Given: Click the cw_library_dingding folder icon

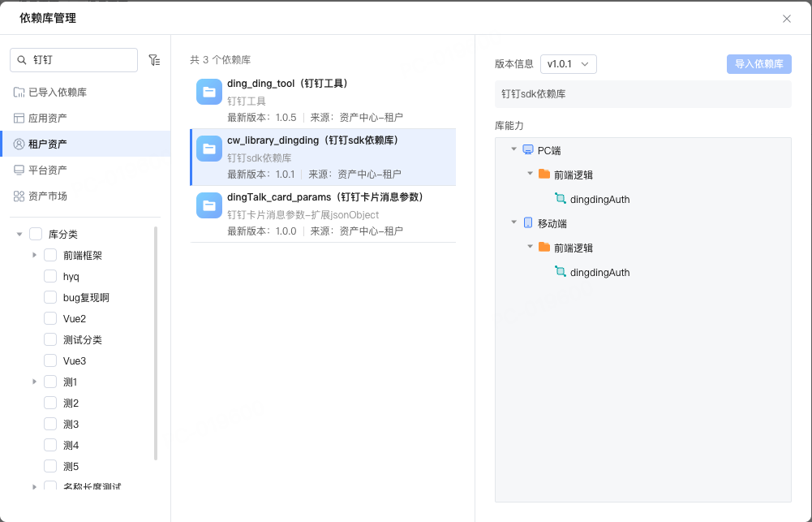Looking at the screenshot, I should click(x=209, y=149).
